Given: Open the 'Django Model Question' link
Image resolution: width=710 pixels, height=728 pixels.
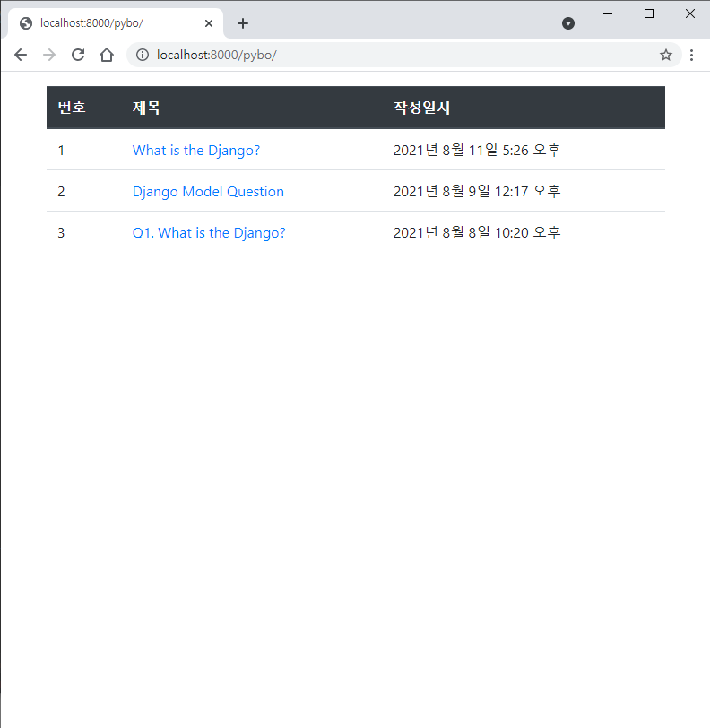Looking at the screenshot, I should (208, 192).
